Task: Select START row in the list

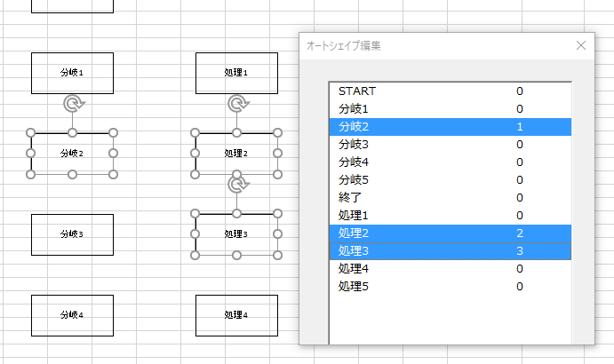Action: tap(451, 91)
